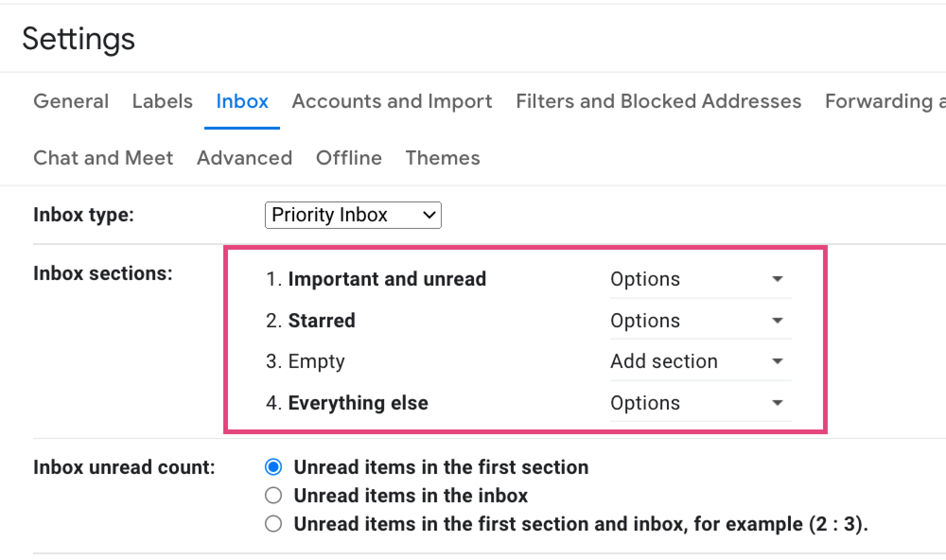
Task: Expand Options for Starred section
Action: point(696,321)
